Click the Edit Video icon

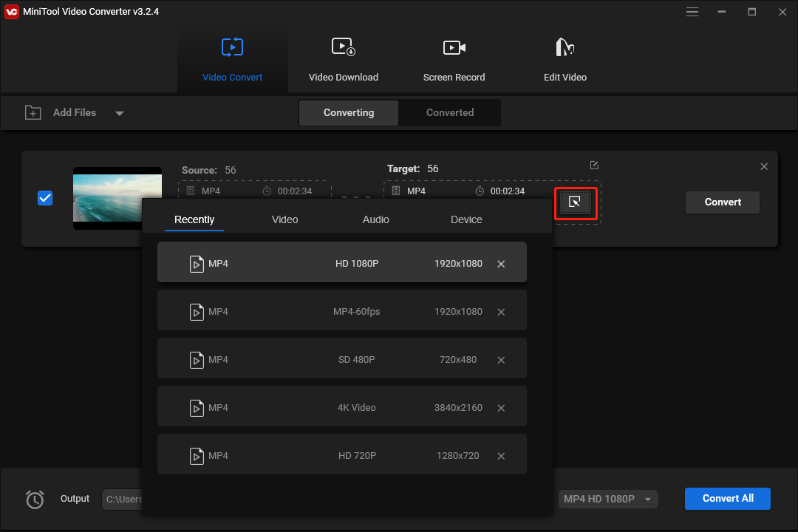coord(565,47)
